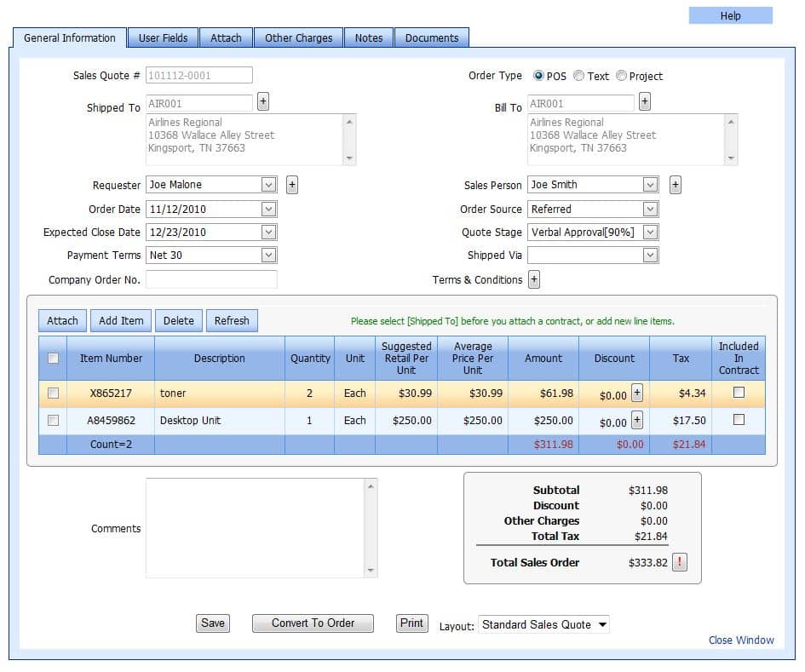
Task: Click the Comments box scroll down arrow
Action: [371, 571]
